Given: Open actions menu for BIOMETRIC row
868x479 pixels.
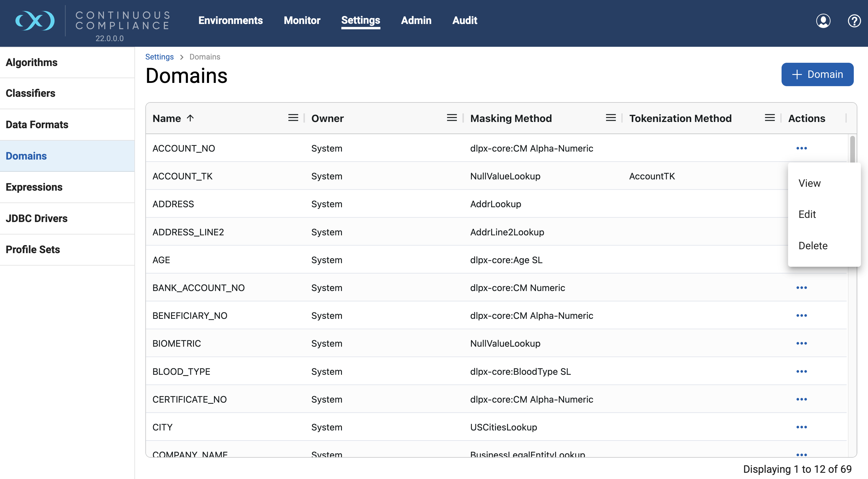Looking at the screenshot, I should [x=801, y=343].
